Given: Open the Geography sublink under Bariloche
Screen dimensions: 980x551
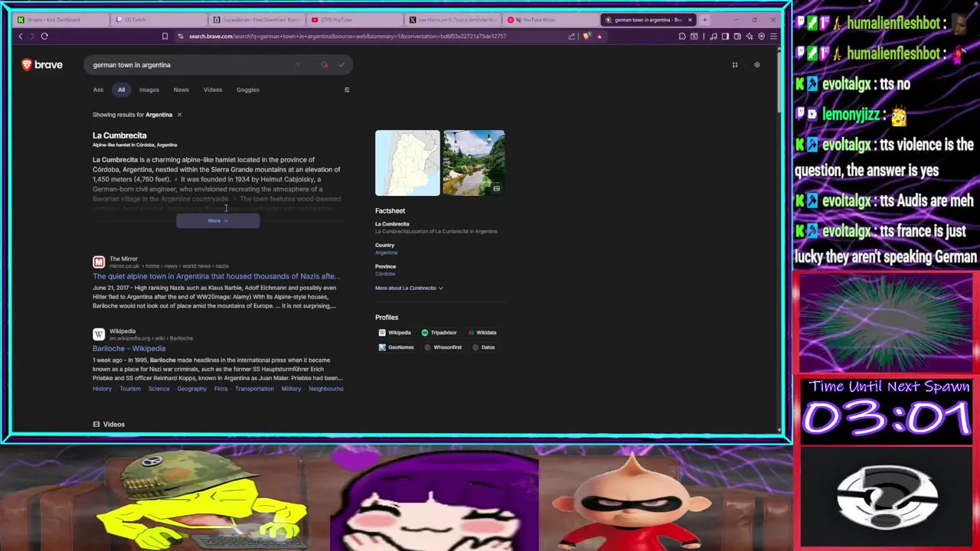Looking at the screenshot, I should (x=192, y=389).
